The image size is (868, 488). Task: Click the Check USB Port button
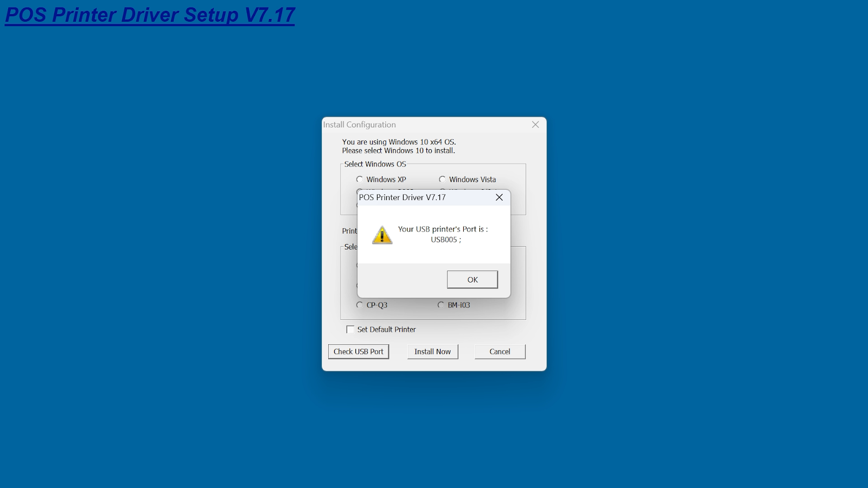coord(359,352)
